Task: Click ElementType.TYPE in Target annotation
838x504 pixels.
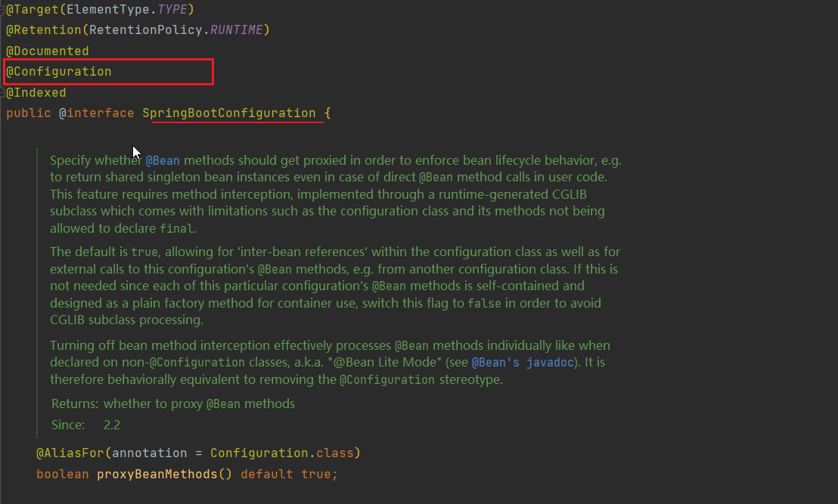Action: tap(126, 10)
